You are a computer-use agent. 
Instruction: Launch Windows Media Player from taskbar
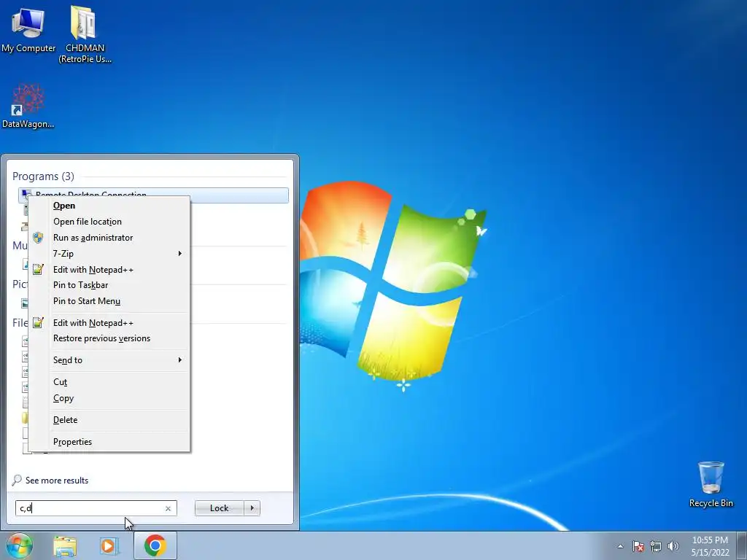[109, 545]
